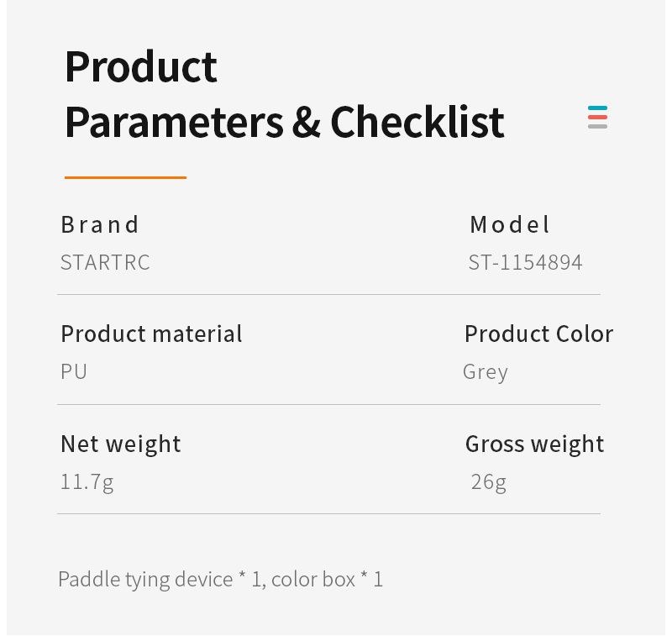Select the Product Parameters & Checklist heading
This screenshot has width=672, height=636.
tap(285, 95)
